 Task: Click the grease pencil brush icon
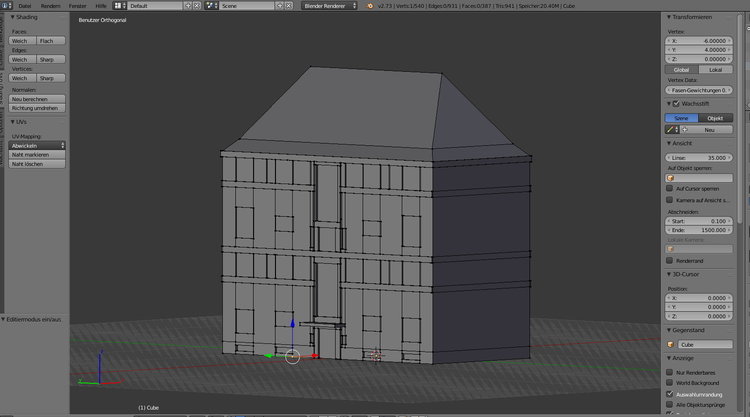click(672, 130)
